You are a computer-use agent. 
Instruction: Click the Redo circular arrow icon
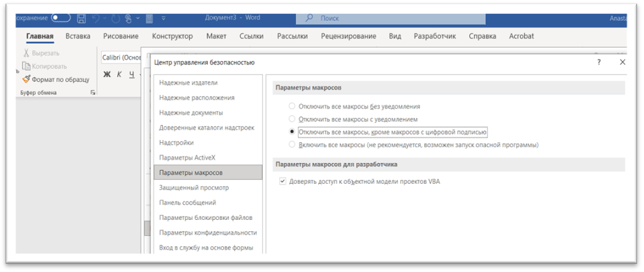pyautogui.click(x=114, y=19)
